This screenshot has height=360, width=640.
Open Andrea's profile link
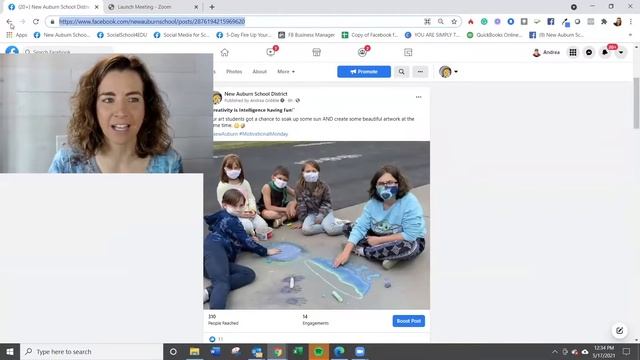(x=546, y=52)
